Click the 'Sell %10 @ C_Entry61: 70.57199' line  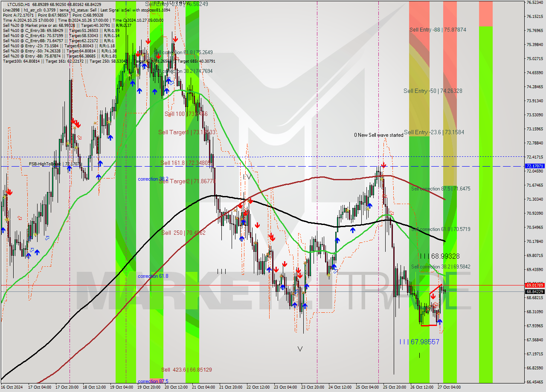pos(61,36)
